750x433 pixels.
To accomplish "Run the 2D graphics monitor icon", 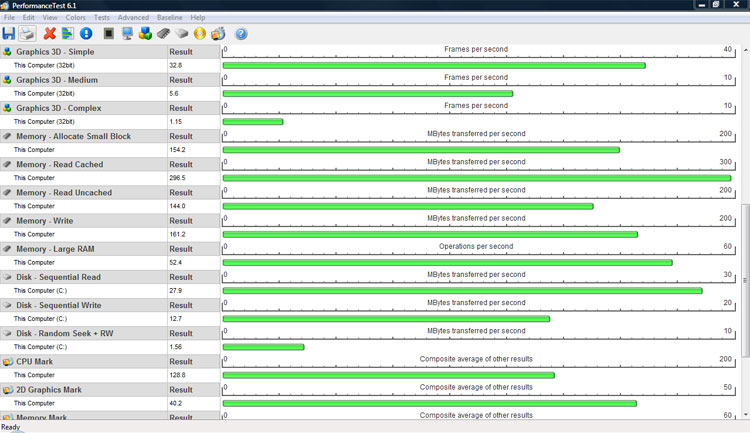I will tap(127, 33).
